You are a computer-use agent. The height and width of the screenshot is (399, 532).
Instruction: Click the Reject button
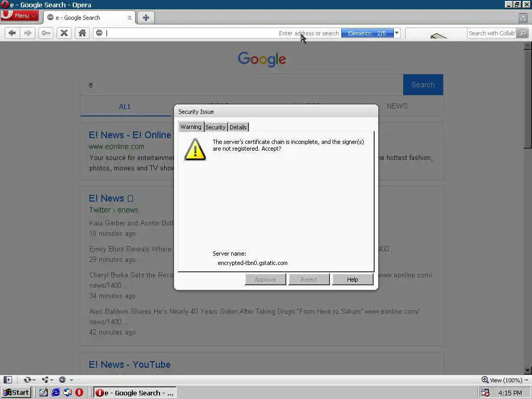point(309,280)
